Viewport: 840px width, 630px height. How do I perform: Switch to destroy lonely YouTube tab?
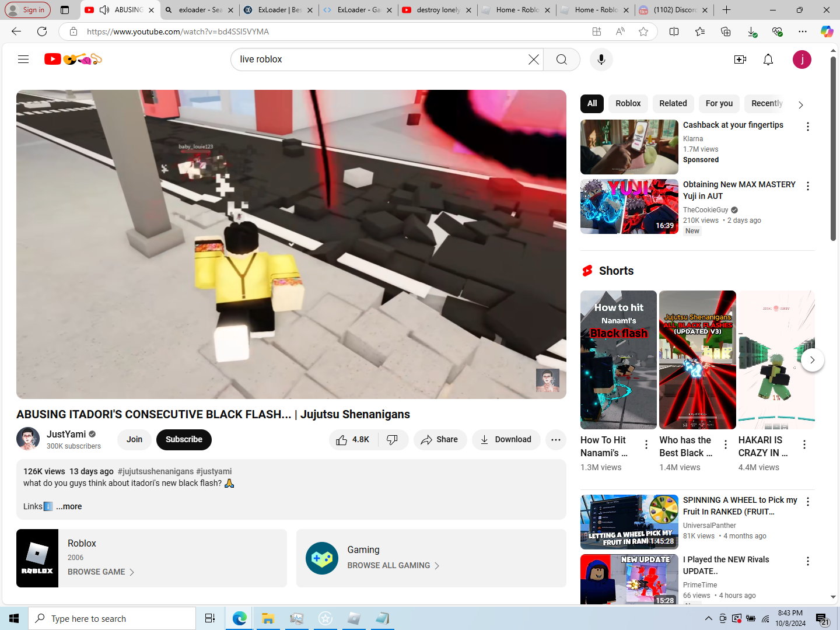(436, 10)
